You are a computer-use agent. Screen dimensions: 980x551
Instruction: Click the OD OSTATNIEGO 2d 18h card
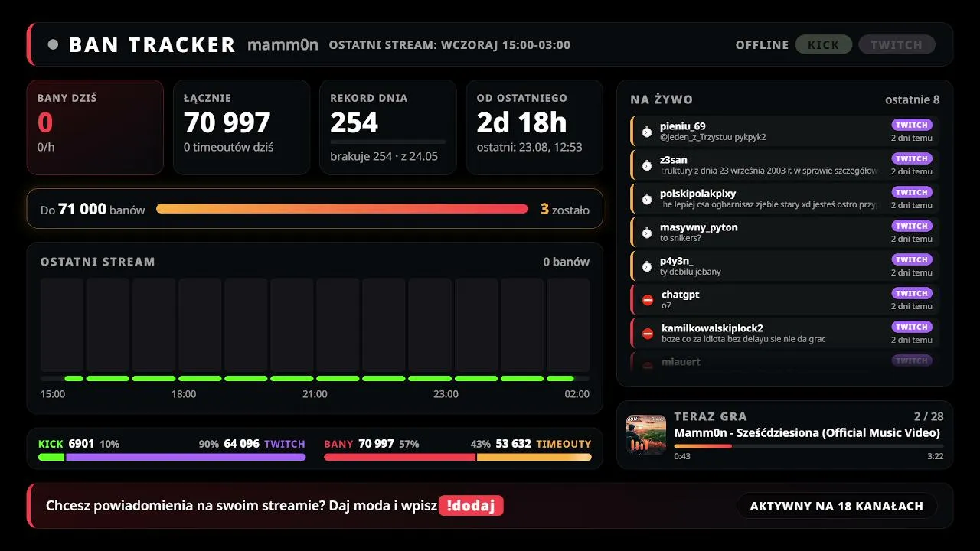[534, 127]
